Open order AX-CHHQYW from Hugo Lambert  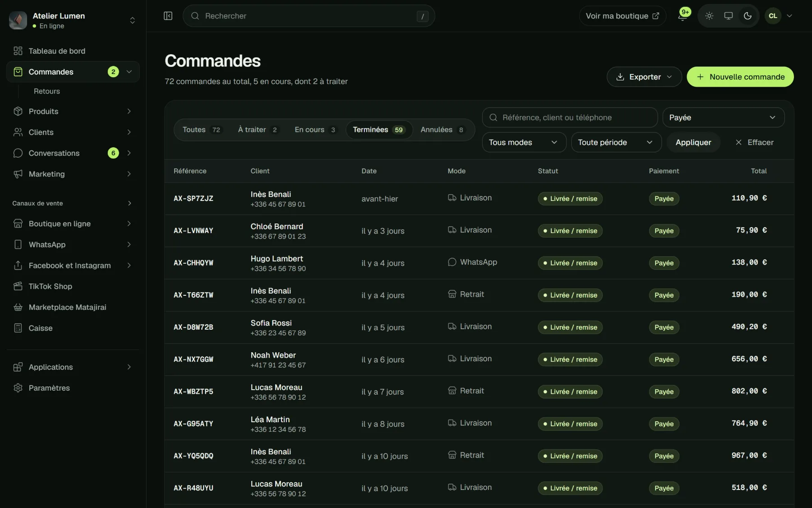[x=194, y=263]
